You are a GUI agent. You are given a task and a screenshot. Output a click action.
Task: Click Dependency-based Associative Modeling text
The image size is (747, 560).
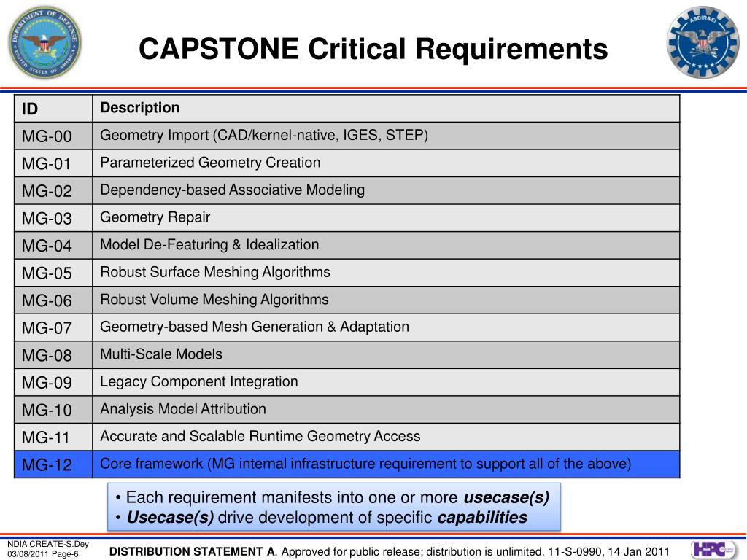point(233,190)
